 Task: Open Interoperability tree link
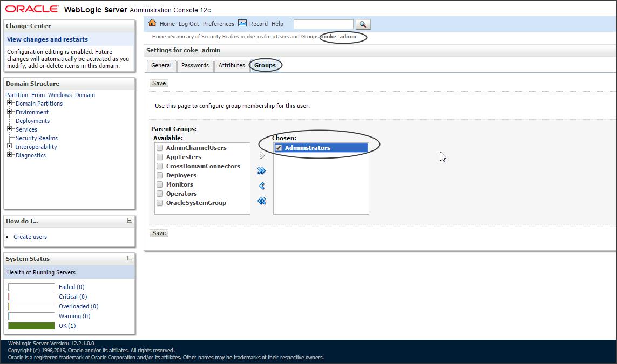coord(36,147)
